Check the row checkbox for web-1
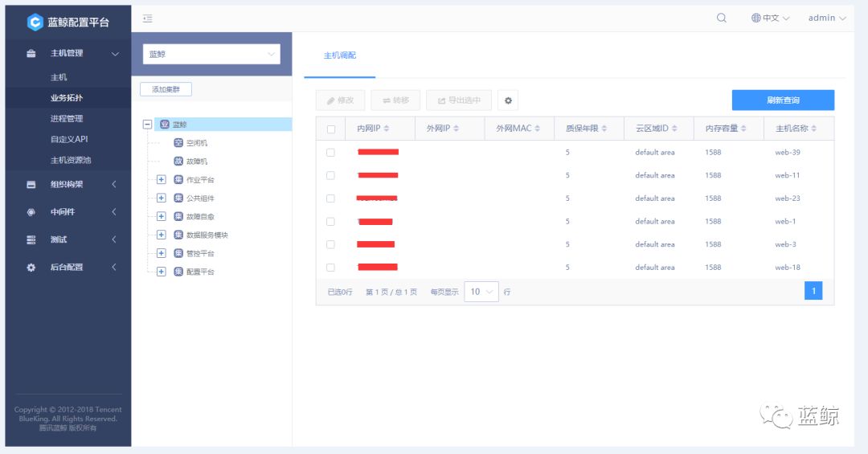Image resolution: width=868 pixels, height=454 pixels. (330, 222)
